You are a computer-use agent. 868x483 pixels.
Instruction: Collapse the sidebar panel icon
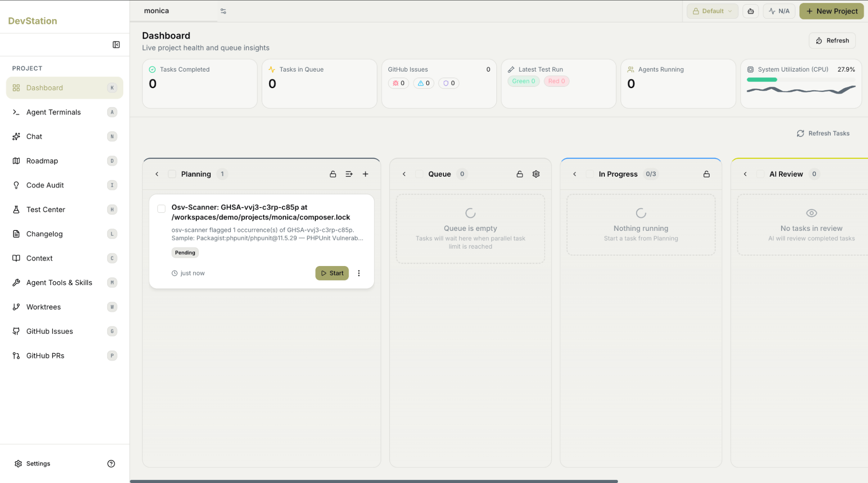[116, 45]
